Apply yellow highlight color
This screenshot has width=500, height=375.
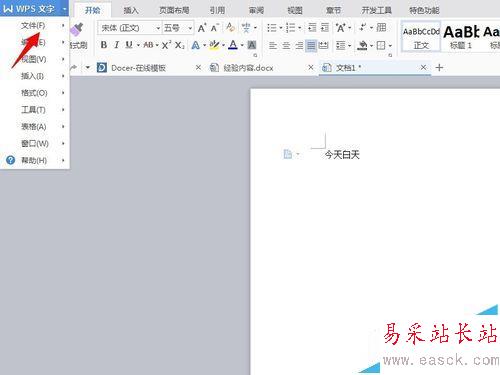tap(214, 45)
